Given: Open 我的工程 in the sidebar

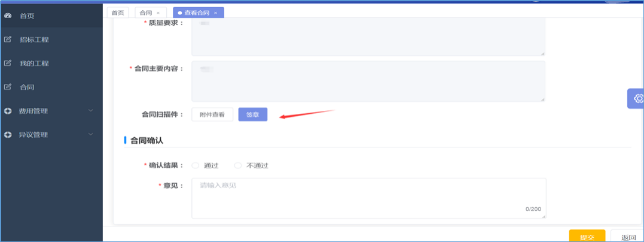Looking at the screenshot, I should pos(51,63).
